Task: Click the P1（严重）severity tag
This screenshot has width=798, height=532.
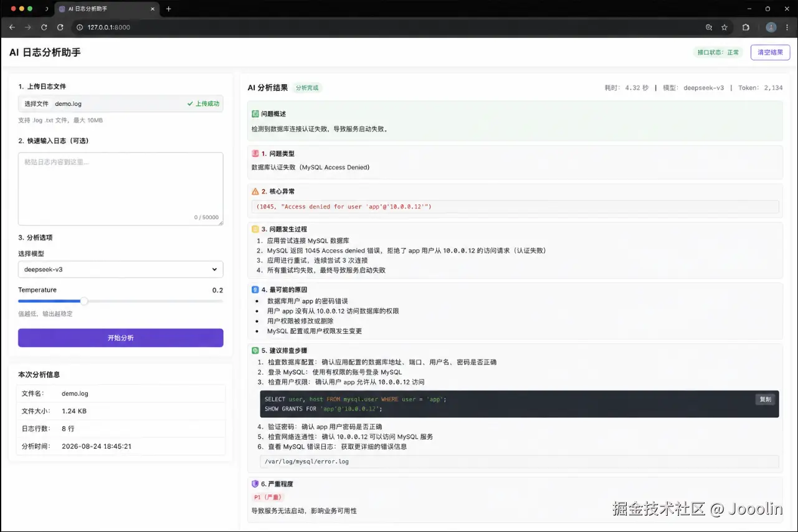Action: point(268,497)
